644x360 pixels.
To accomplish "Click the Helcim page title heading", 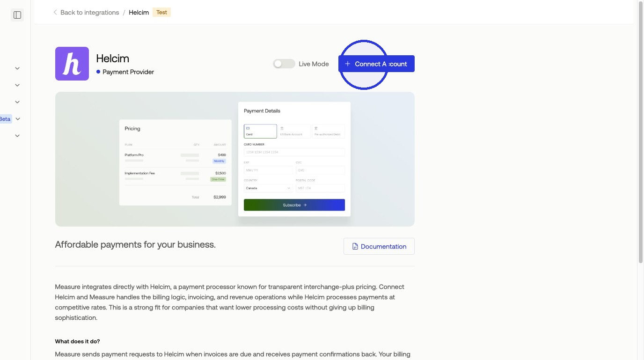I will point(112,59).
